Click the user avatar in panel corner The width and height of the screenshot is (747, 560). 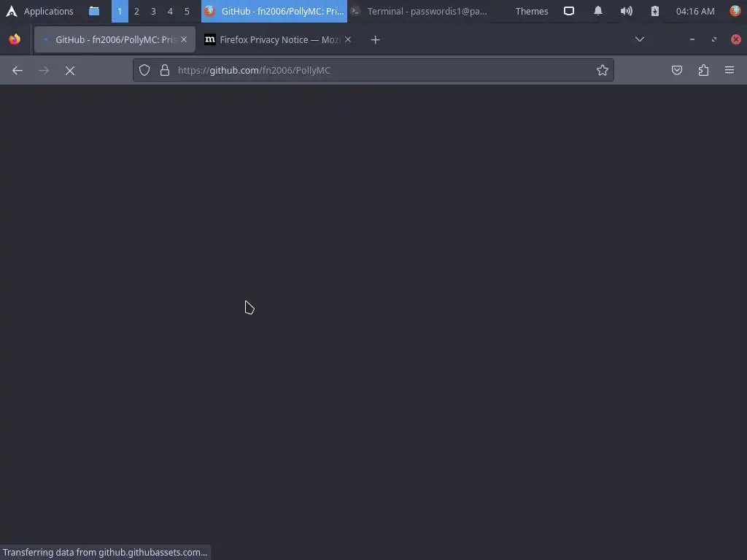pos(735,11)
